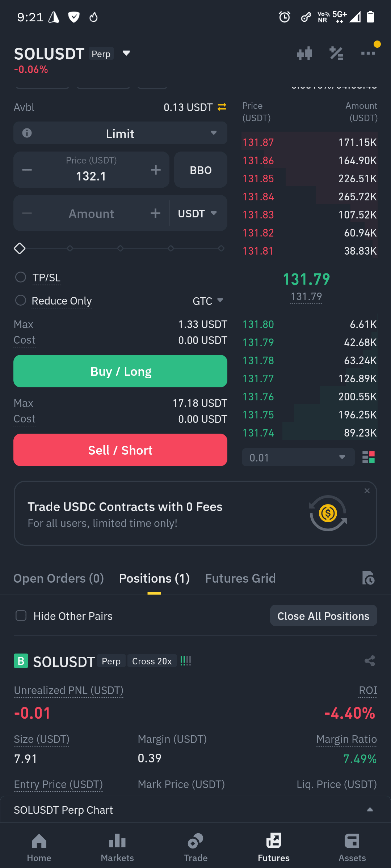Open the GTC time-in-force dropdown
The width and height of the screenshot is (391, 868).
coord(208,301)
